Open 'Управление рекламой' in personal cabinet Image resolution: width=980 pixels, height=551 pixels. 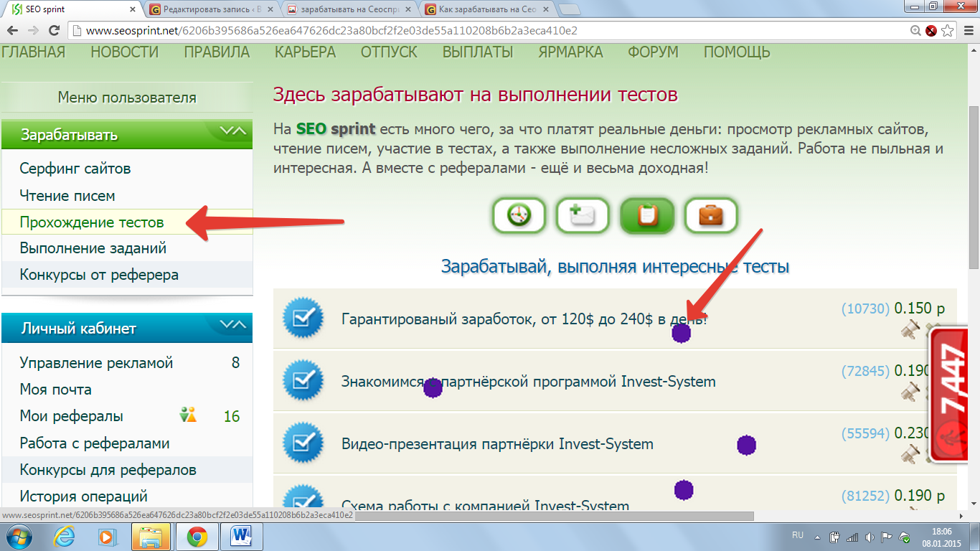pos(96,363)
